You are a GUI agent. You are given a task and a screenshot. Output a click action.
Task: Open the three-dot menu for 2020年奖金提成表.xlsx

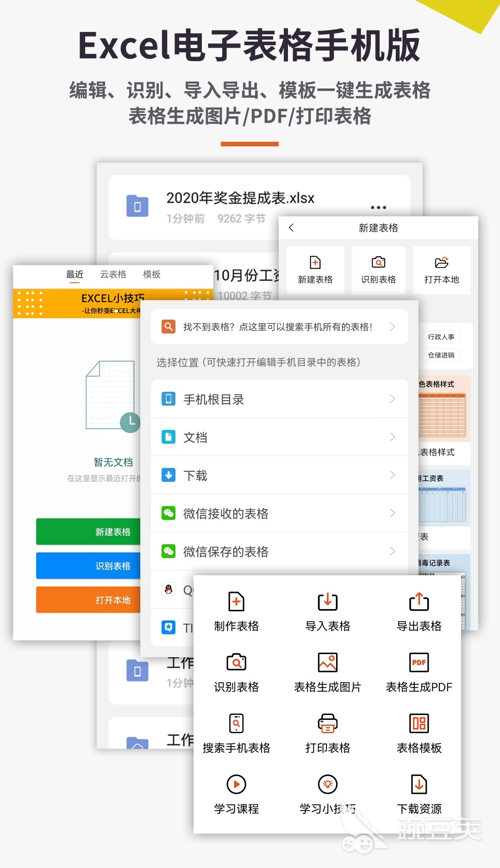pyautogui.click(x=378, y=208)
